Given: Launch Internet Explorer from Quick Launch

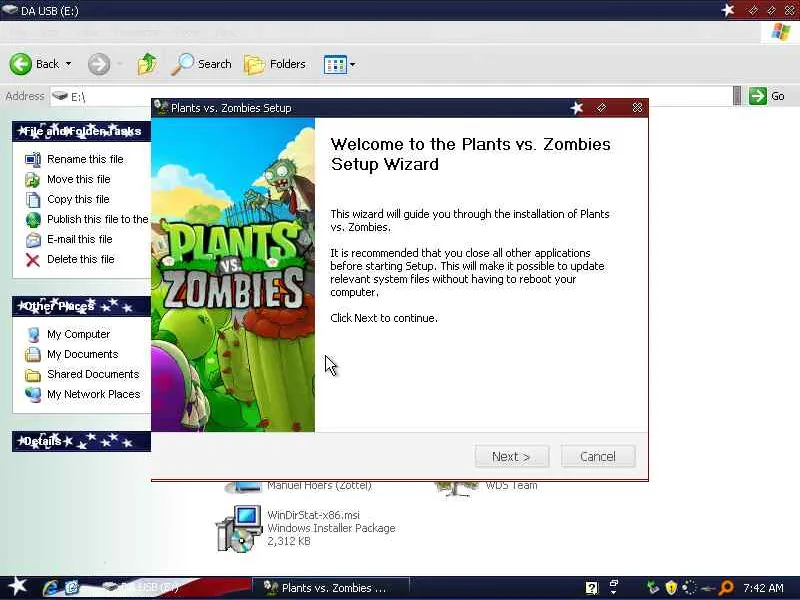Looking at the screenshot, I should coord(50,588).
